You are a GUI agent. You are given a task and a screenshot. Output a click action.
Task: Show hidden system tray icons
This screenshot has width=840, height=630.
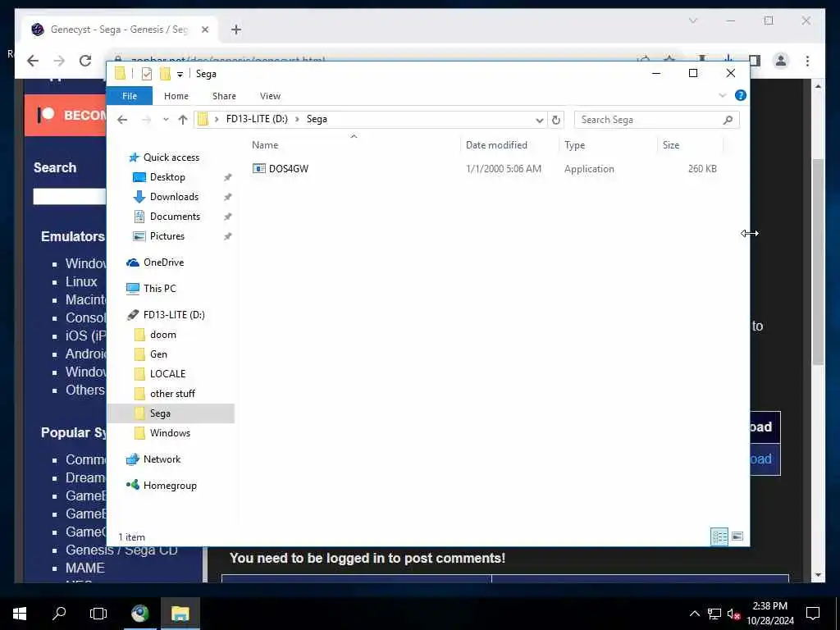694,614
